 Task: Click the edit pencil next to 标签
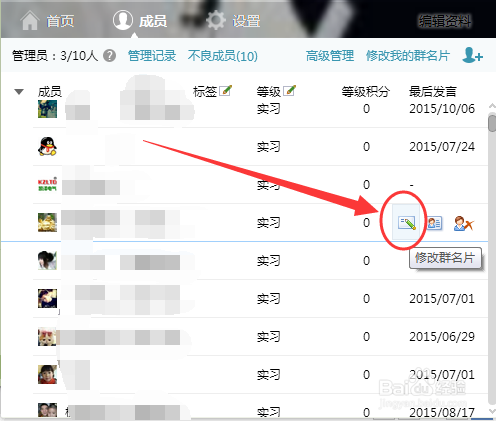pyautogui.click(x=226, y=90)
